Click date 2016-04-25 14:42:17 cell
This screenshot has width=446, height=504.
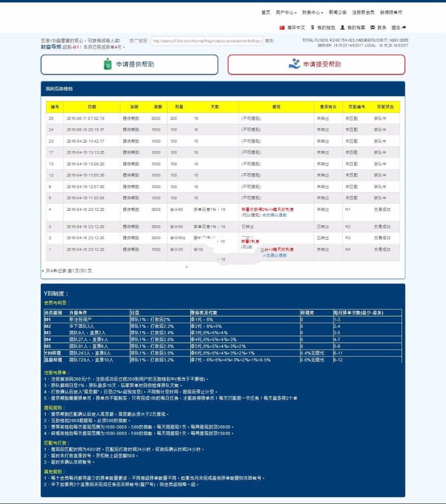point(86,142)
